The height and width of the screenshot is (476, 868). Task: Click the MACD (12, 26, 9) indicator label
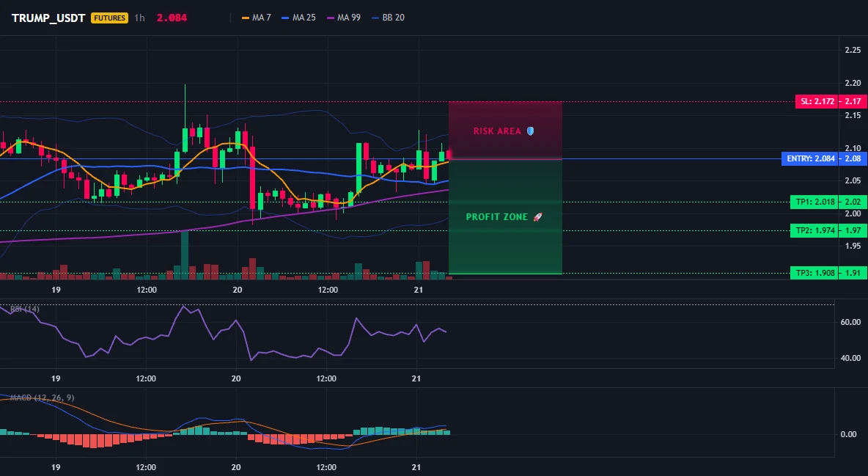(42, 398)
